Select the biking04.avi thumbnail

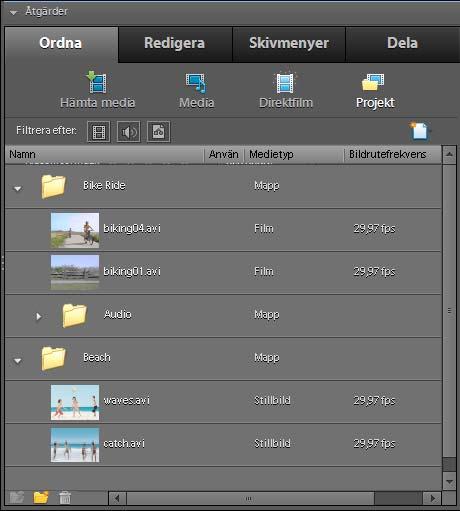tap(75, 230)
